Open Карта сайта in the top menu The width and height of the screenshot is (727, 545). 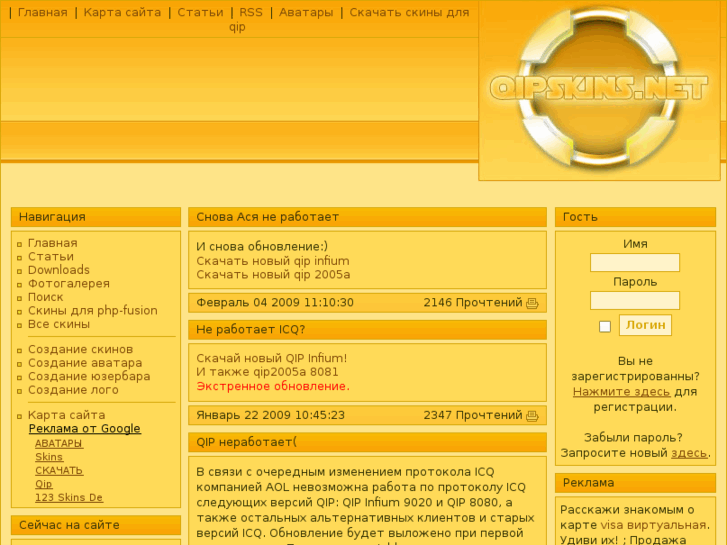point(122,13)
